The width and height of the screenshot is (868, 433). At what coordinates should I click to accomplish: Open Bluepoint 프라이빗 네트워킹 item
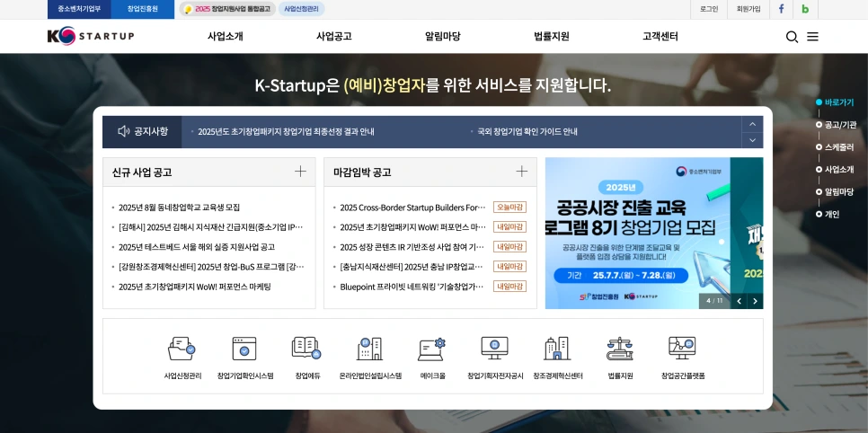(x=412, y=287)
